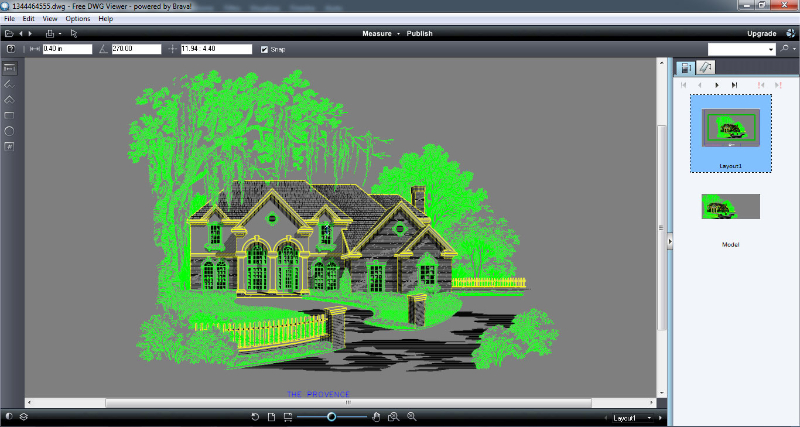
Task: Open the print options dropdown arrow
Action: click(59, 33)
